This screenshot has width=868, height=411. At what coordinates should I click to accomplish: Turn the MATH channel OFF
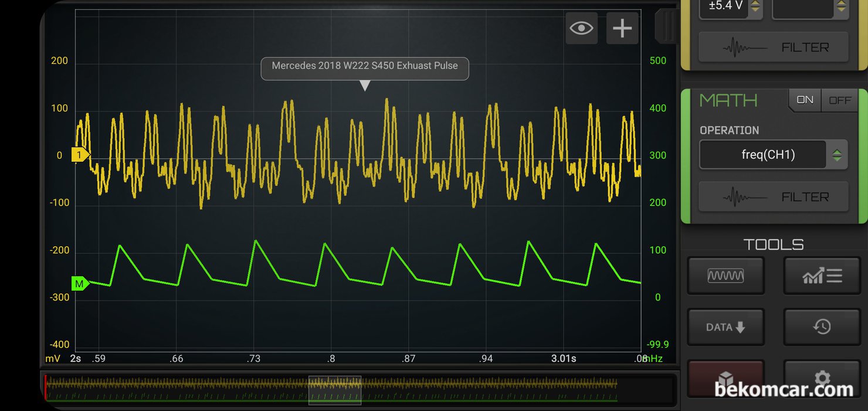pos(839,100)
